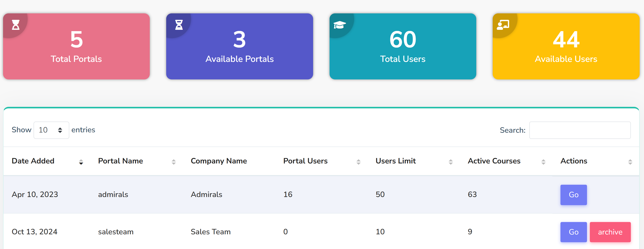Click the Portal Name sort arrows icon

[173, 162]
